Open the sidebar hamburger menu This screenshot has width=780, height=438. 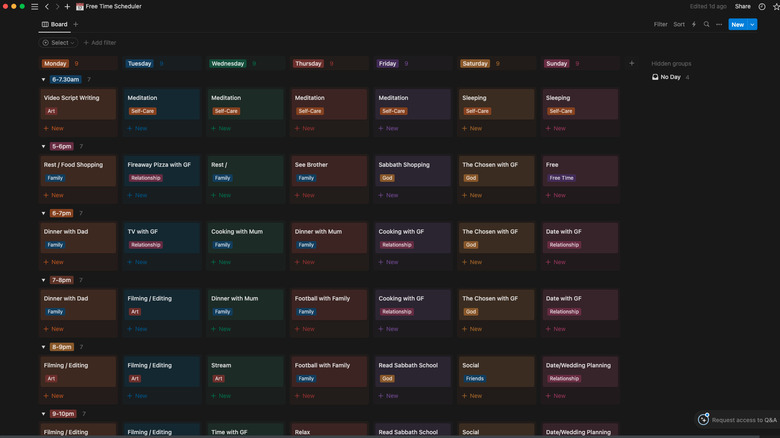click(34, 6)
